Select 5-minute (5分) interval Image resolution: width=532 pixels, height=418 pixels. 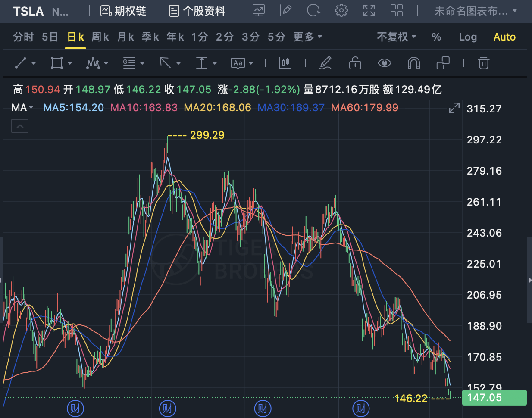[x=276, y=37]
